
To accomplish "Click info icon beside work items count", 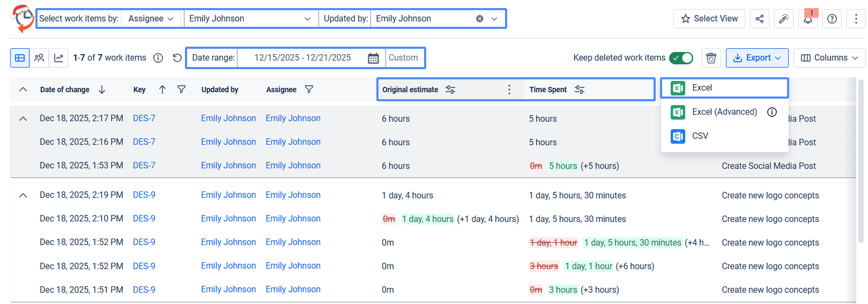I will point(158,58).
